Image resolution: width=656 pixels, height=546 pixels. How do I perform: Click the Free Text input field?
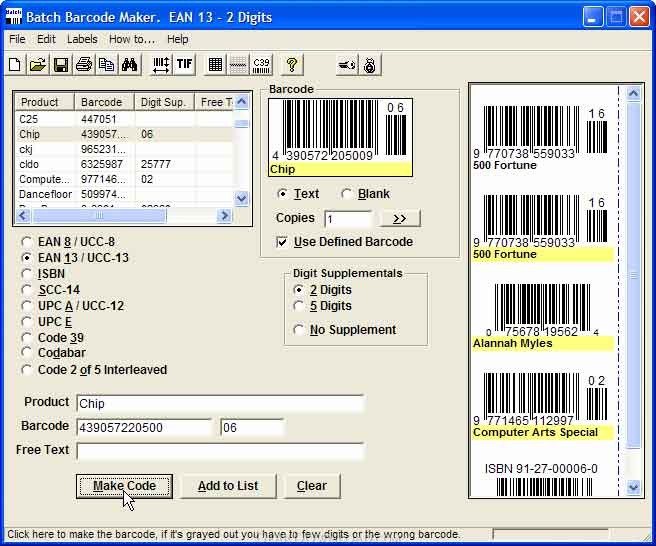[220, 452]
